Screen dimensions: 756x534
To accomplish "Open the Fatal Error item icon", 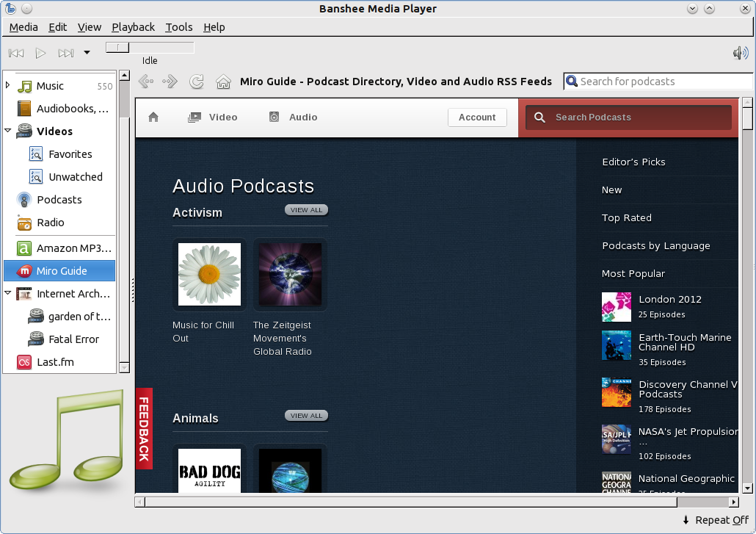I will [x=36, y=339].
